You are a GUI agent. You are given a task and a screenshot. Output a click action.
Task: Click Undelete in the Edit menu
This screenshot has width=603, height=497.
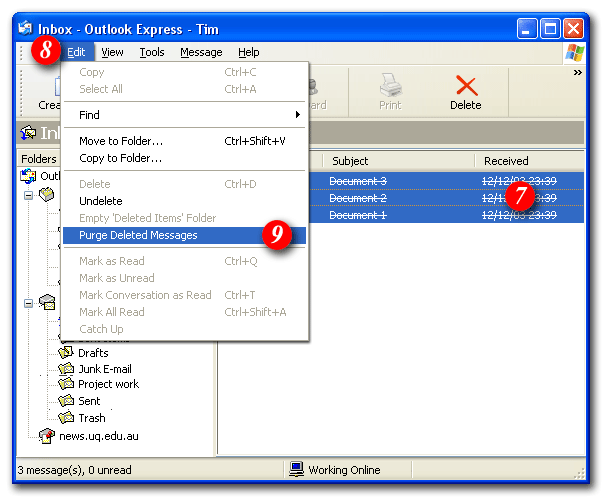click(x=101, y=201)
